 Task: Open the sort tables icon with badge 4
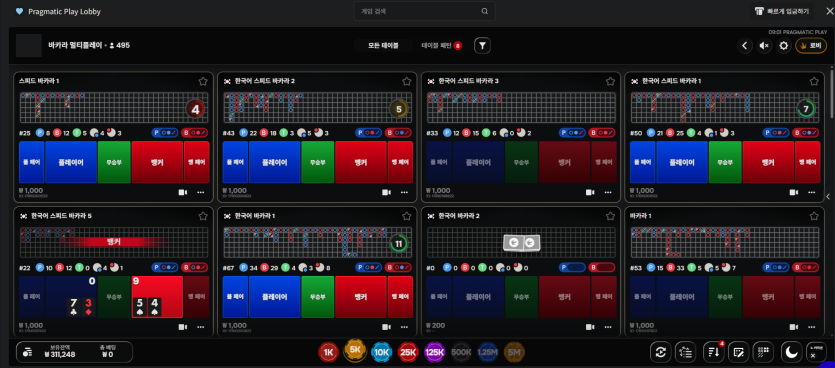tap(714, 352)
